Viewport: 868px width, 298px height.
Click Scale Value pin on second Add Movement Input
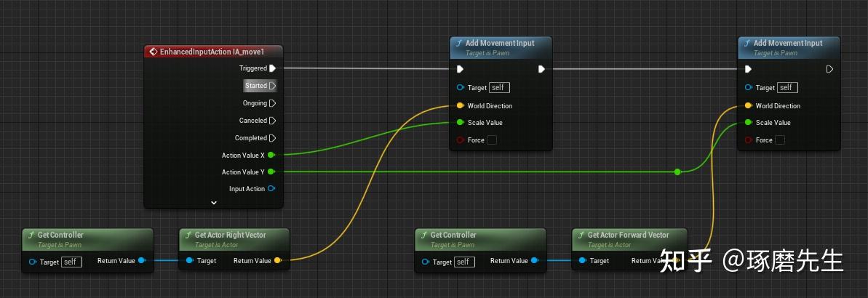[749, 123]
